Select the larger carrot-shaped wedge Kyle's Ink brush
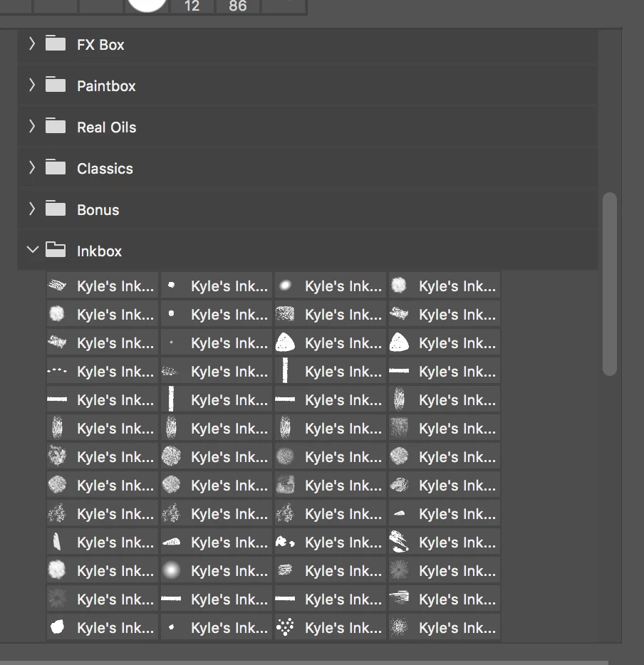The image size is (644, 665). tap(217, 542)
